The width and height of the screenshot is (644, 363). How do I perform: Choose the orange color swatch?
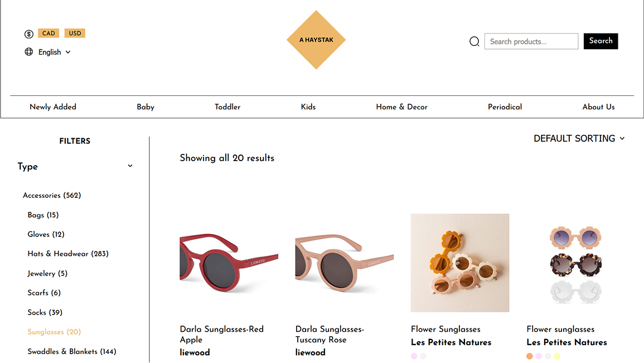pos(530,356)
